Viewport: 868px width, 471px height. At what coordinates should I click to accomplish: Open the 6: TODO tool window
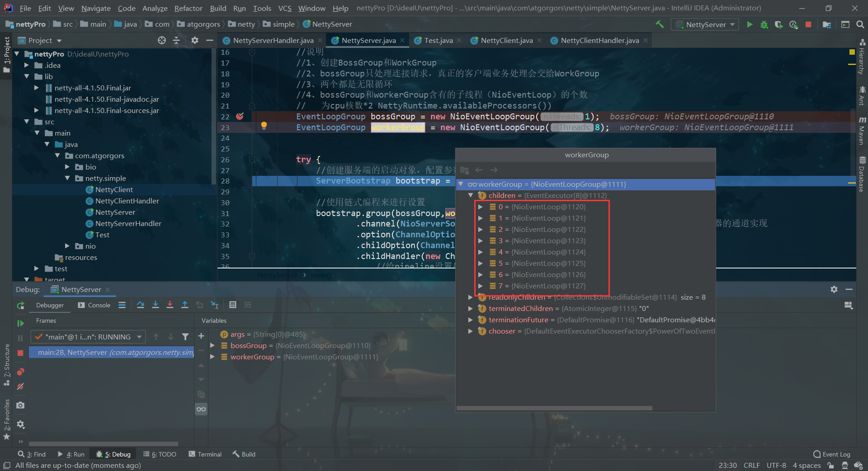coord(160,454)
